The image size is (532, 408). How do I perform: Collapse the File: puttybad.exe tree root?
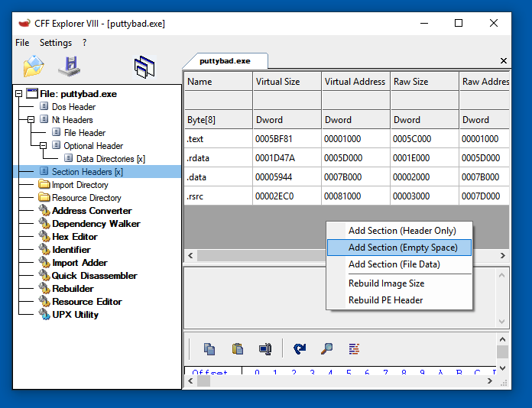[x=19, y=94]
